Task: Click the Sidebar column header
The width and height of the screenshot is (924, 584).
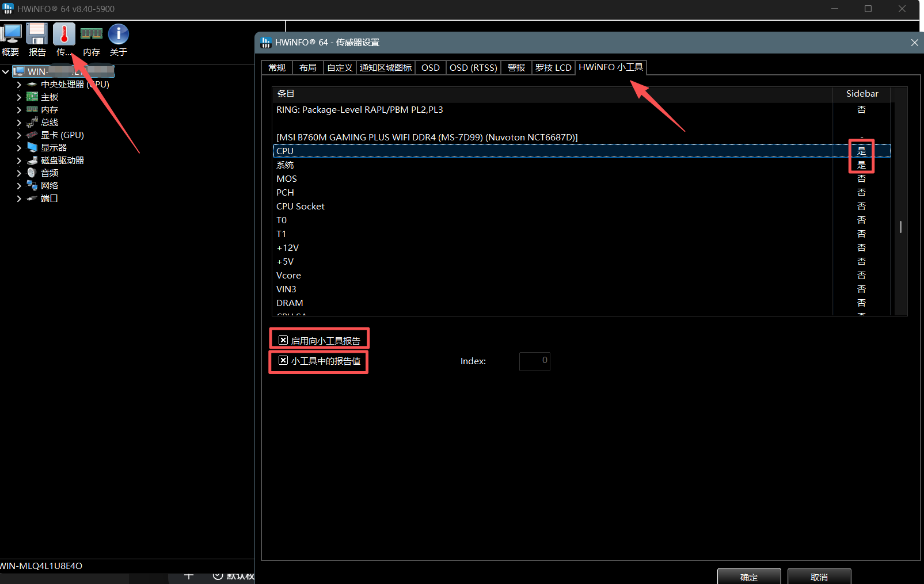Action: pos(862,94)
